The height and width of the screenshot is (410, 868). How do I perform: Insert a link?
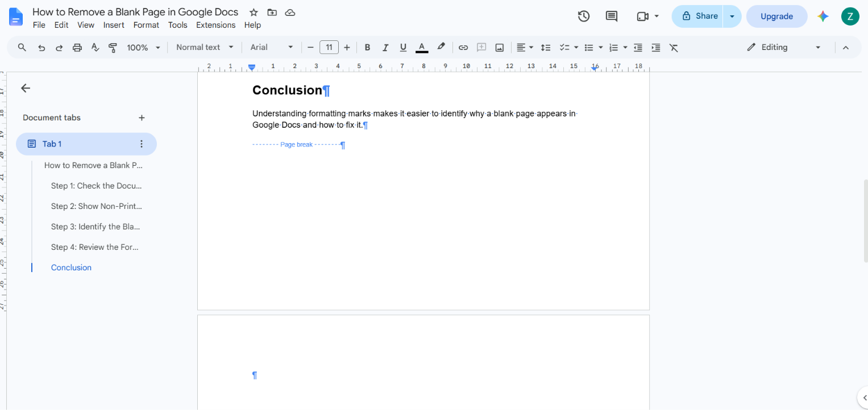pos(463,48)
